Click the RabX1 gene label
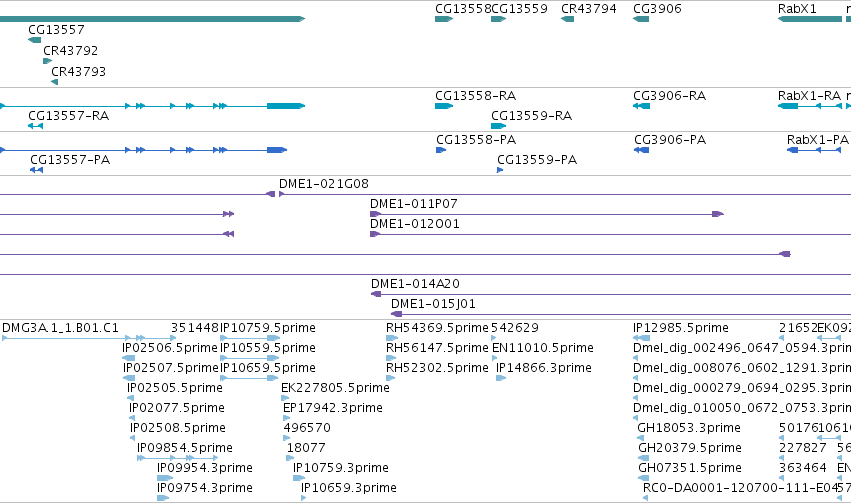Image resolution: width=851 pixels, height=503 pixels. 797,9
